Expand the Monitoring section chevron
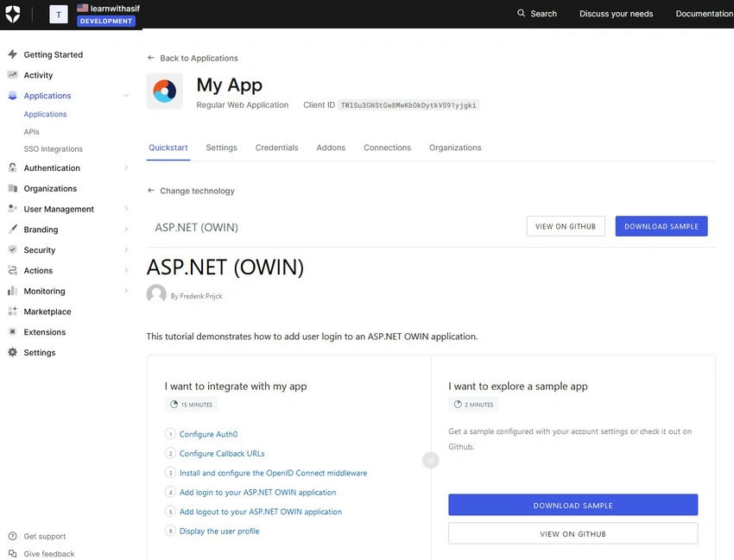The image size is (734, 560). coord(126,291)
